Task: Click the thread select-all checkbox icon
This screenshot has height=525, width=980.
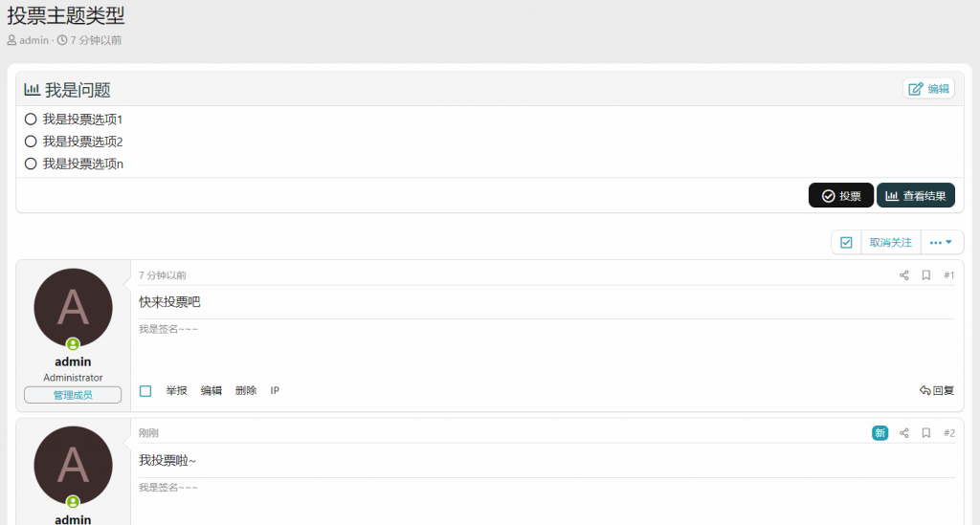Action: pyautogui.click(x=846, y=243)
